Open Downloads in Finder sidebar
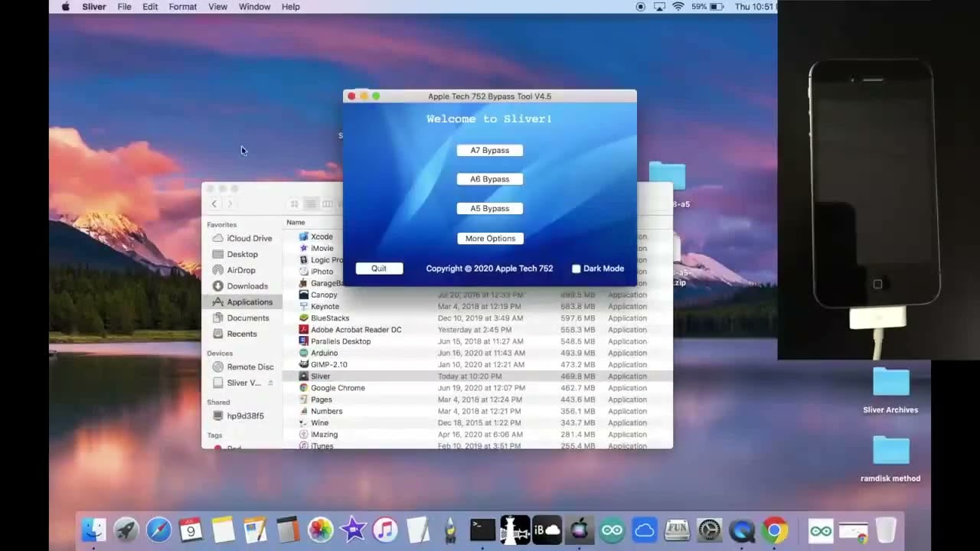The image size is (980, 551). [x=242, y=286]
